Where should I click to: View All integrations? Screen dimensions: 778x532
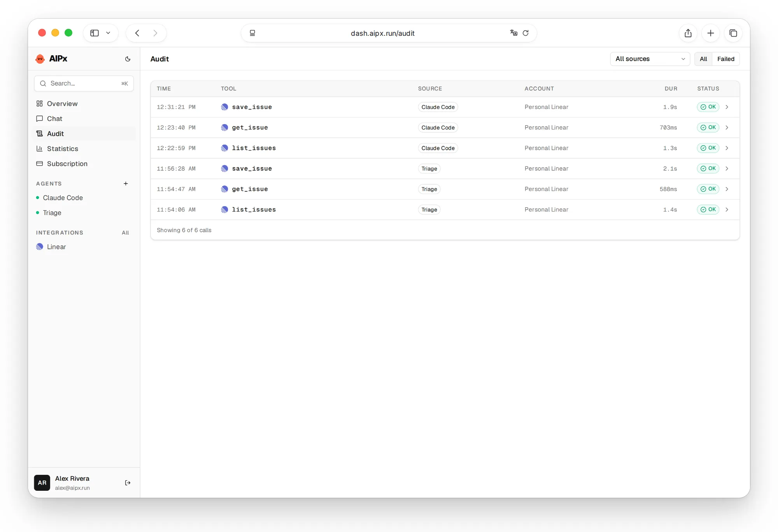click(x=125, y=233)
